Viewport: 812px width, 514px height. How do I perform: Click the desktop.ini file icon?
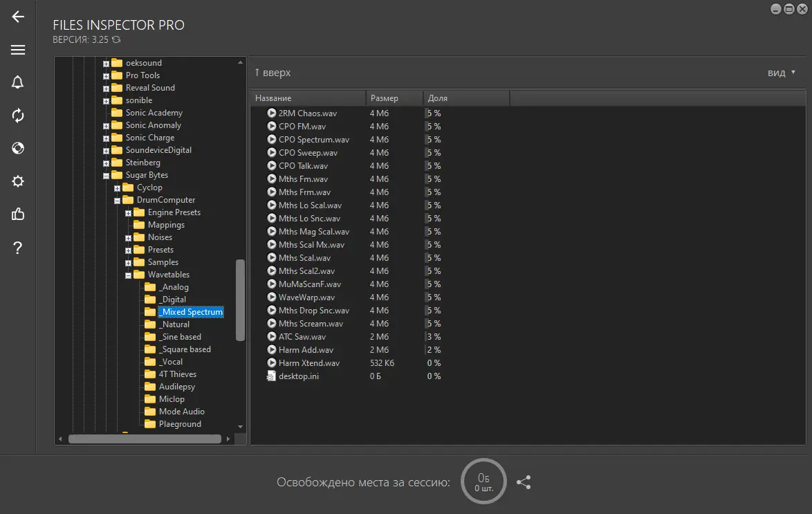click(x=271, y=376)
